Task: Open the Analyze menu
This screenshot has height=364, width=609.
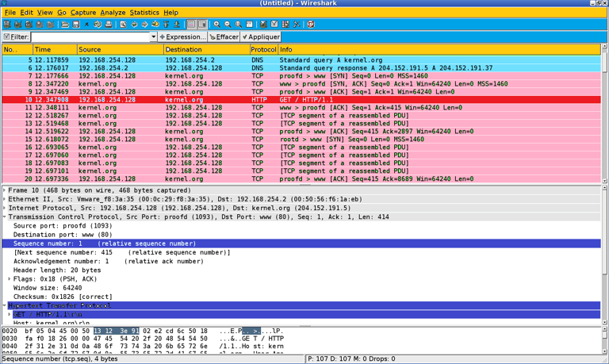Action: pyautogui.click(x=113, y=13)
